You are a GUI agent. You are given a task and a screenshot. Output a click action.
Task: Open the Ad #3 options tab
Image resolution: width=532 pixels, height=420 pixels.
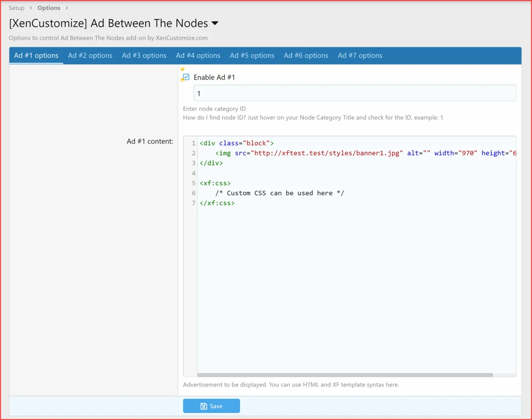tap(144, 55)
